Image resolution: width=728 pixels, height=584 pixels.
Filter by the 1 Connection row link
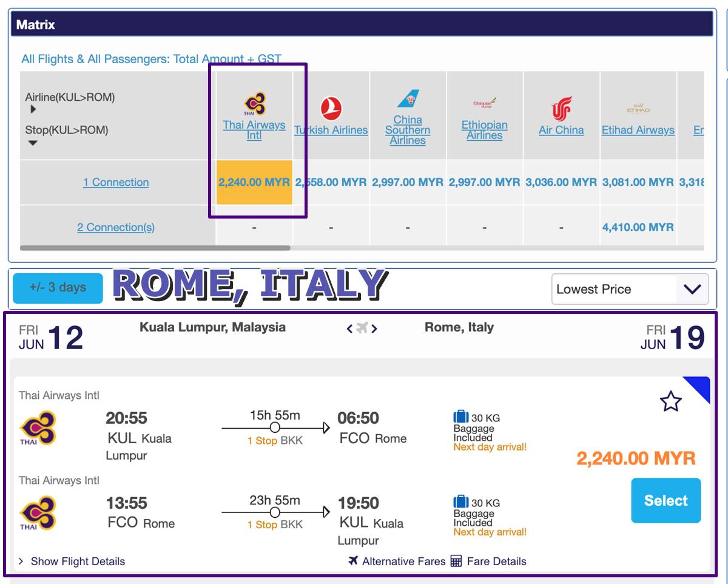tap(116, 182)
